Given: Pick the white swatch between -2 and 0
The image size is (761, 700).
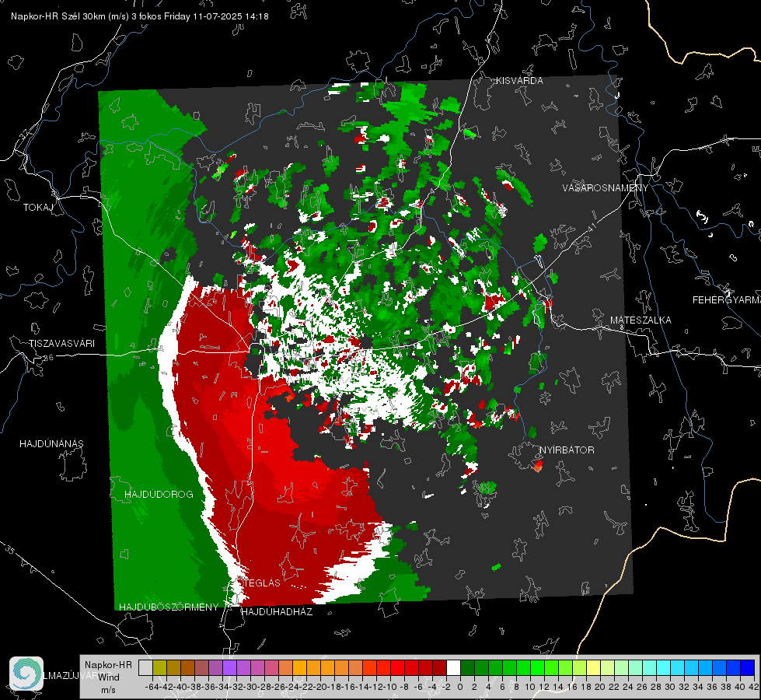Looking at the screenshot, I should click(453, 668).
